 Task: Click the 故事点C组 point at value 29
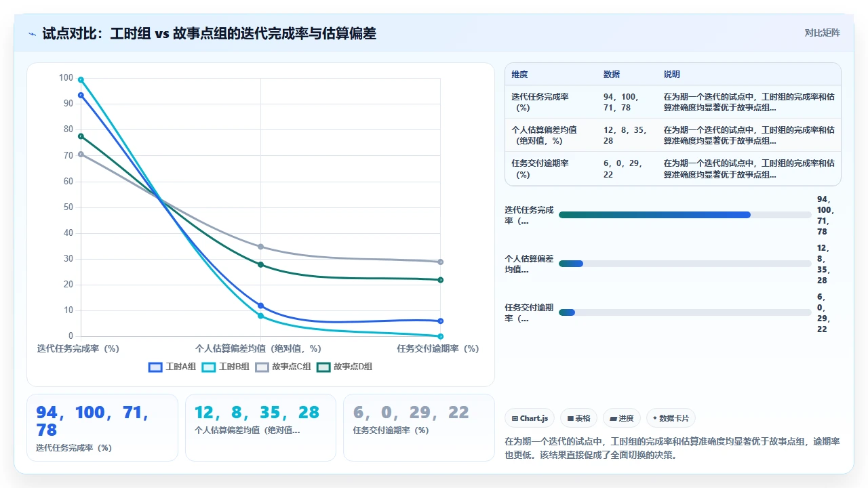click(x=441, y=262)
